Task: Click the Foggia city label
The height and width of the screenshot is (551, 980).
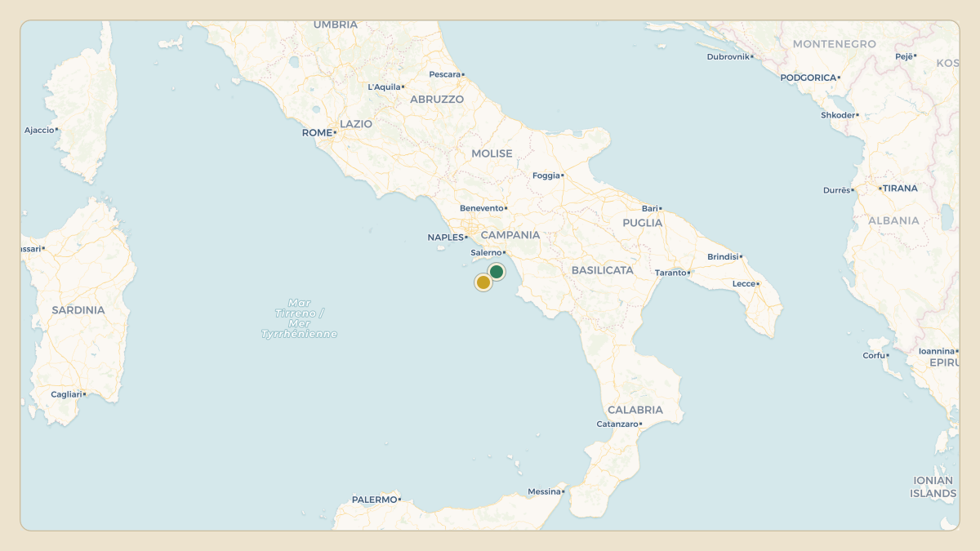Action: tap(546, 176)
